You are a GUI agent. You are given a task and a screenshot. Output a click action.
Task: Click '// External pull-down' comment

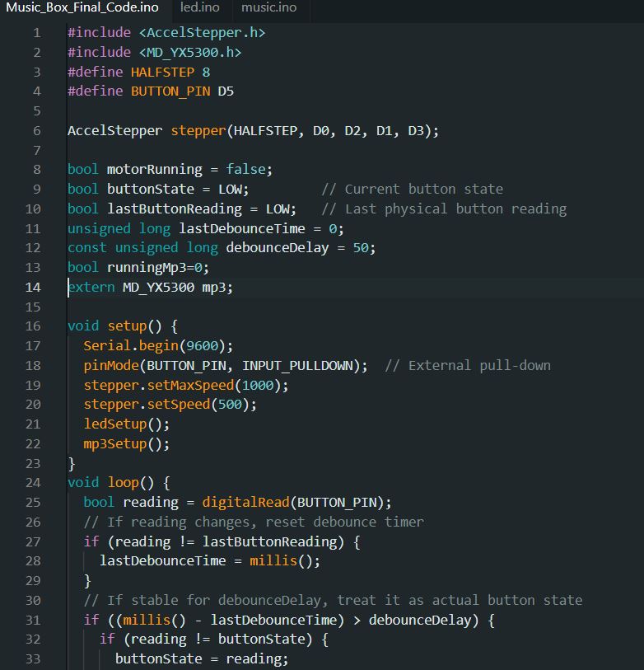click(468, 366)
